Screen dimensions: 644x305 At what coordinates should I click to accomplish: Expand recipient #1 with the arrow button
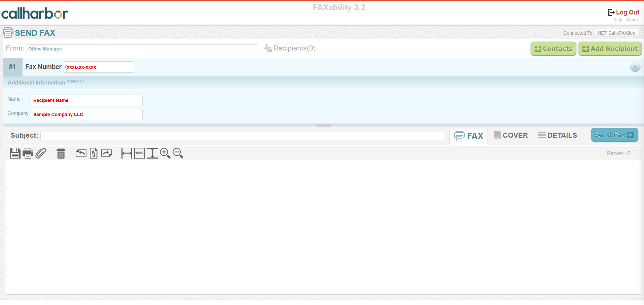coord(635,67)
